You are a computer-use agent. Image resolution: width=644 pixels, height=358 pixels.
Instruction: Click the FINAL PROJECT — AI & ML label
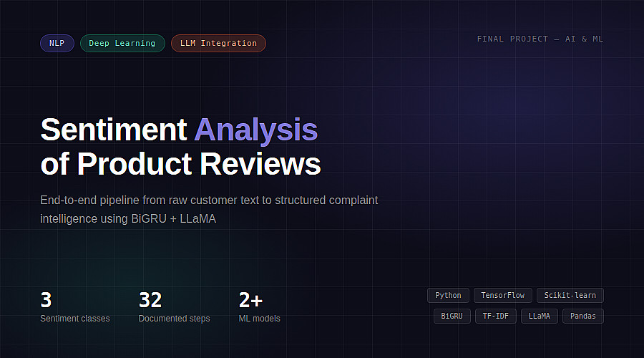[540, 39]
